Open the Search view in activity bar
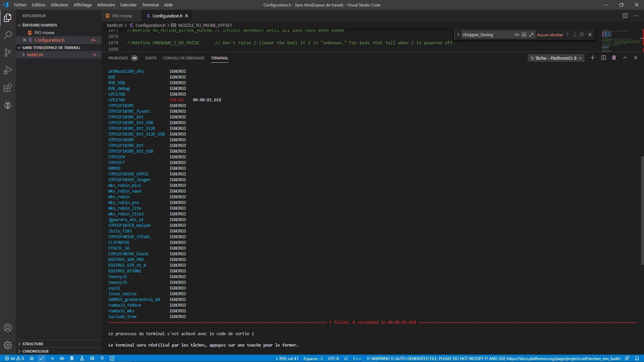Viewport: 644px width, 362px height. tap(8, 35)
